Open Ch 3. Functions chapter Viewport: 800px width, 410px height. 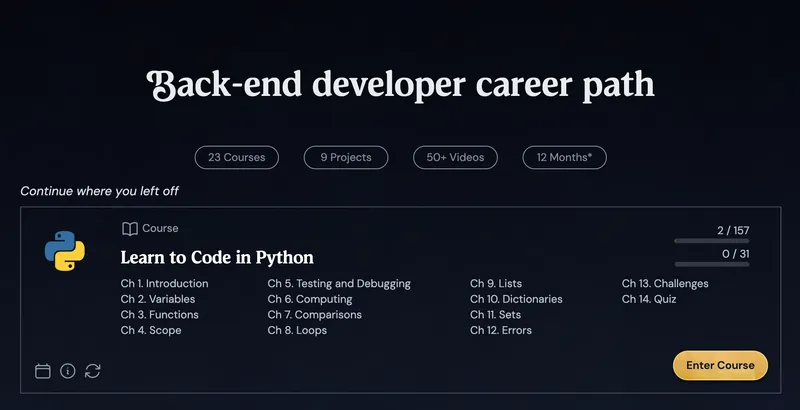(x=160, y=315)
